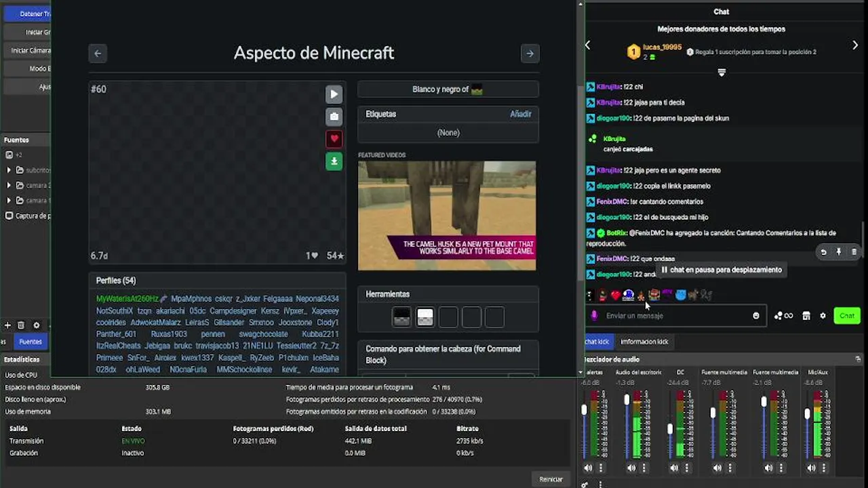
Task: Collapse the donors panel with the center arrow
Action: tap(722, 73)
